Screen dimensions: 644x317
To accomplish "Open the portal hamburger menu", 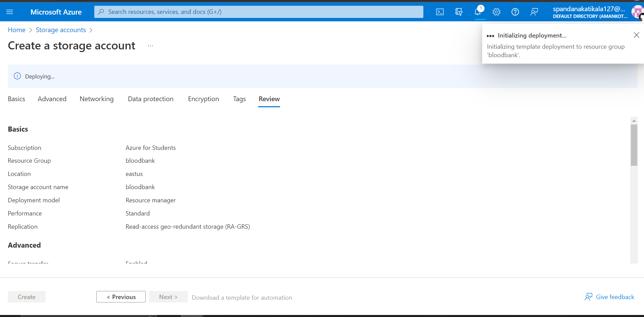I will coord(10,12).
